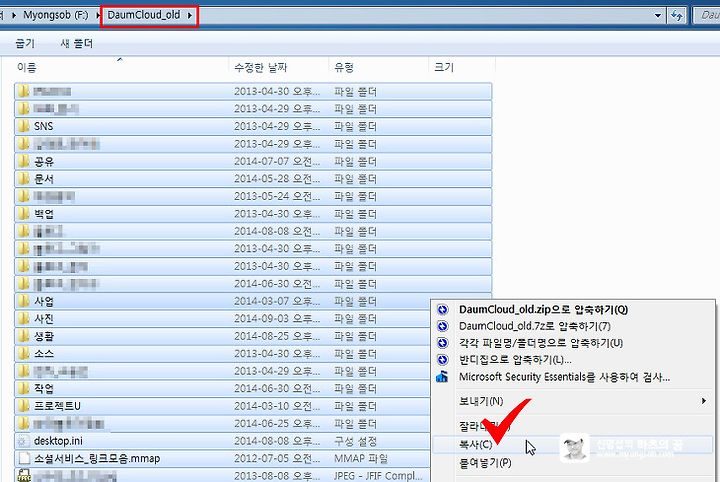
Task: Choose 각각 파일명/폴더명으로 압축하기(U)
Action: 574,343
